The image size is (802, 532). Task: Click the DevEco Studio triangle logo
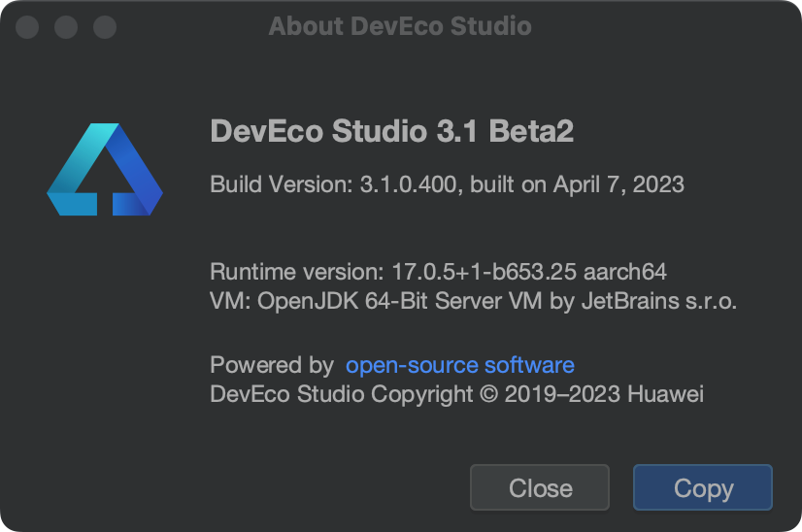(x=105, y=169)
